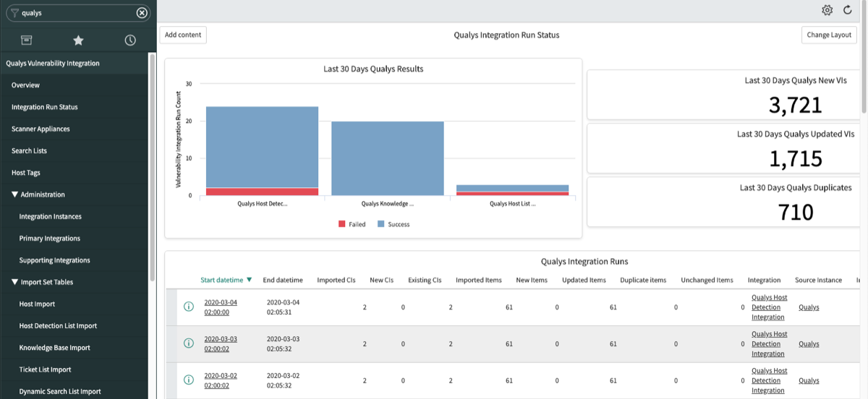Screen dimensions: 868x399
Task: Open Scanner Appliances module
Action: tap(41, 129)
